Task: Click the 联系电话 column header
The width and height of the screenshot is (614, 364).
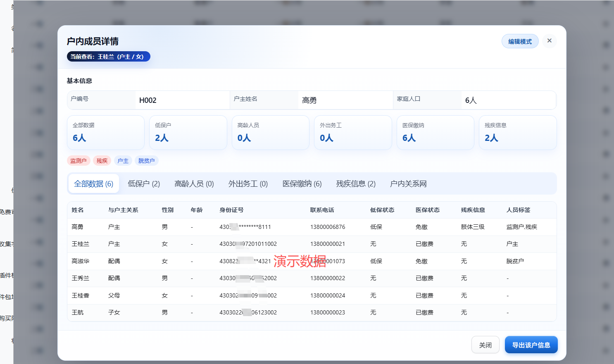Action: click(322, 210)
